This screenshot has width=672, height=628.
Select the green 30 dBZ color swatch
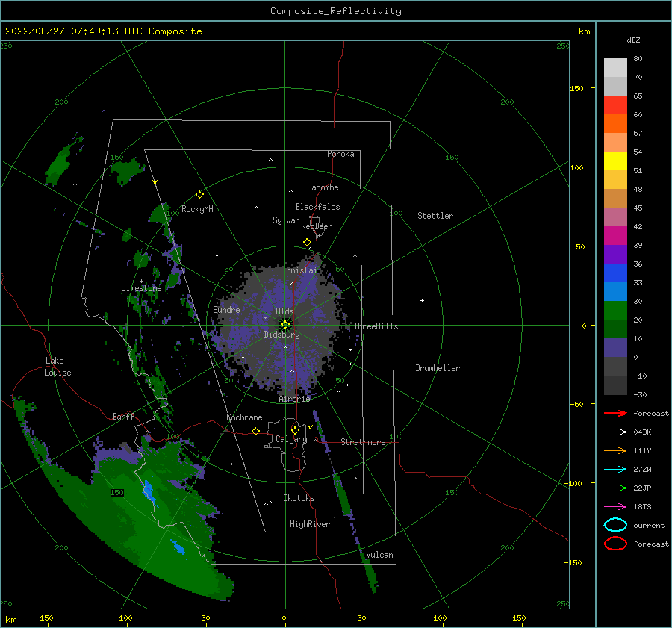[615, 310]
